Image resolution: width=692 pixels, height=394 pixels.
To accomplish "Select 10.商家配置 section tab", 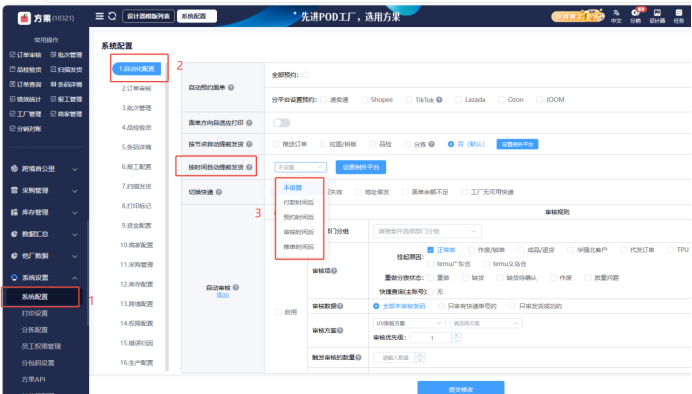I will click(137, 245).
